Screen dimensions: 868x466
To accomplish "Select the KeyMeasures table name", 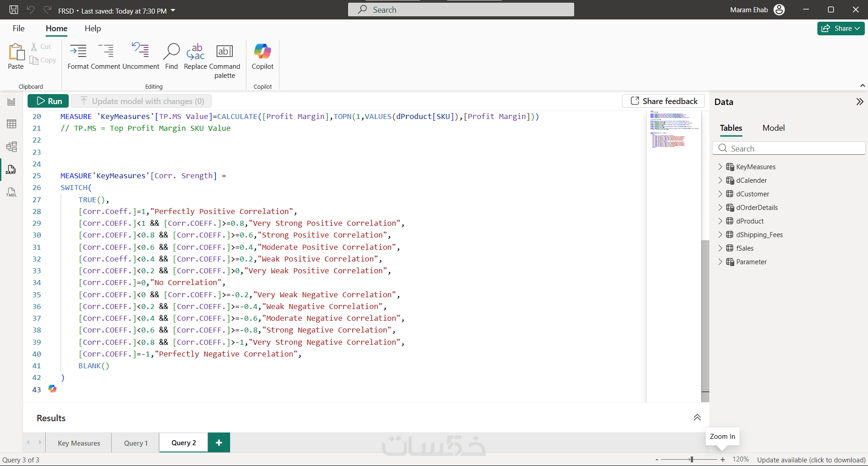I will click(755, 167).
